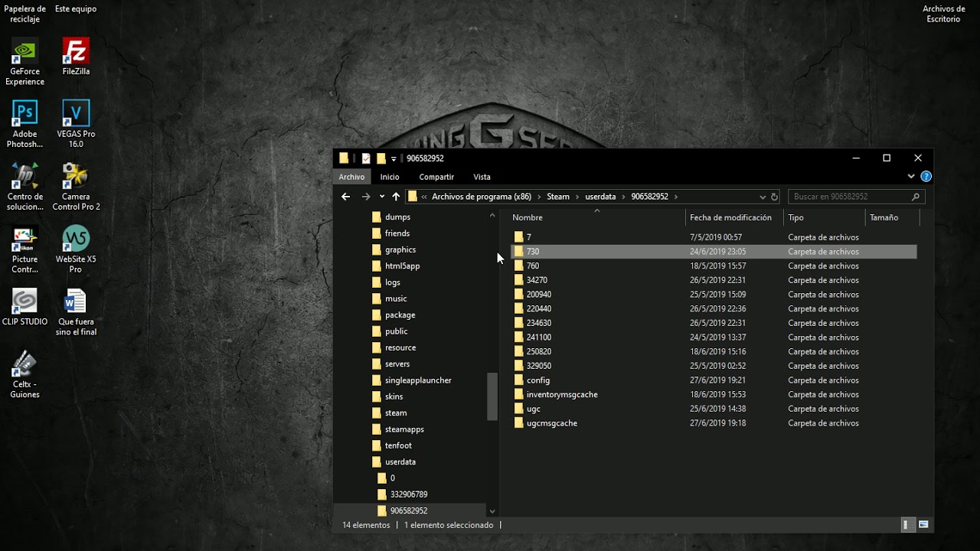
Task: Click the forward navigation arrow
Action: click(366, 197)
